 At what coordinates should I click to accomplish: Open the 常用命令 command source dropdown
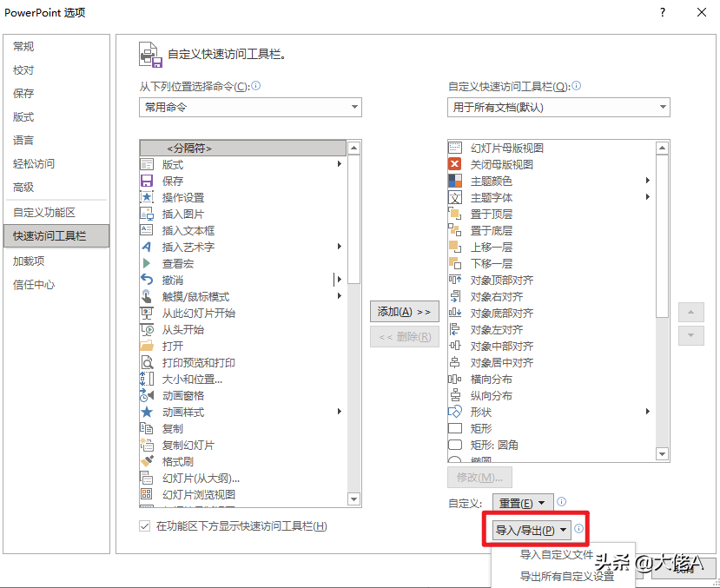(x=250, y=107)
